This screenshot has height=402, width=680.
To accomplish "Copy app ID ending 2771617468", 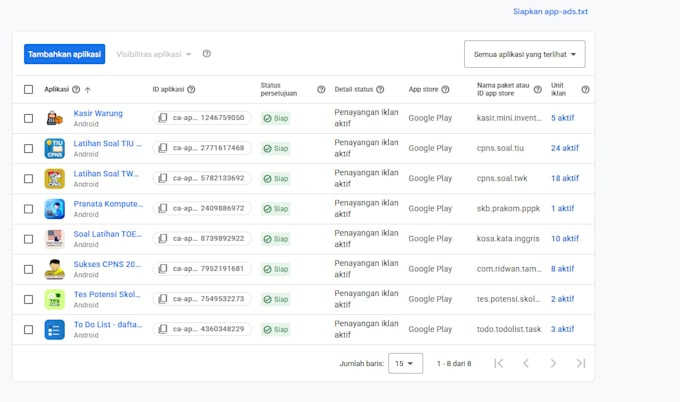I will pyautogui.click(x=163, y=148).
